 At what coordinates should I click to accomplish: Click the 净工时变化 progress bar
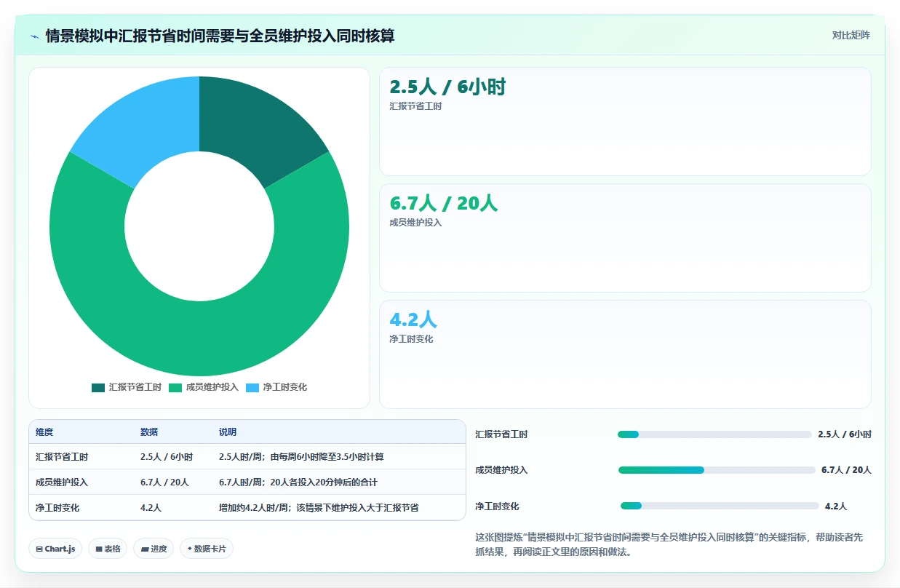click(x=720, y=506)
